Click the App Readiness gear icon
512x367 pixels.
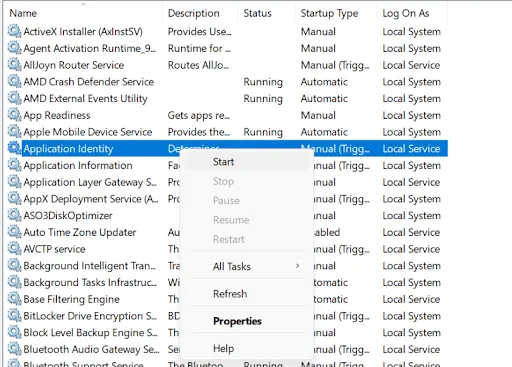click(x=14, y=115)
